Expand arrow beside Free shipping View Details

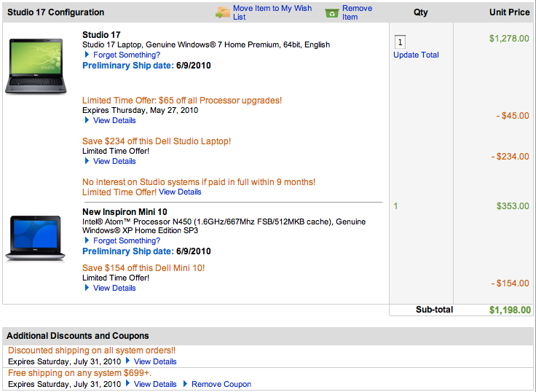pos(128,383)
